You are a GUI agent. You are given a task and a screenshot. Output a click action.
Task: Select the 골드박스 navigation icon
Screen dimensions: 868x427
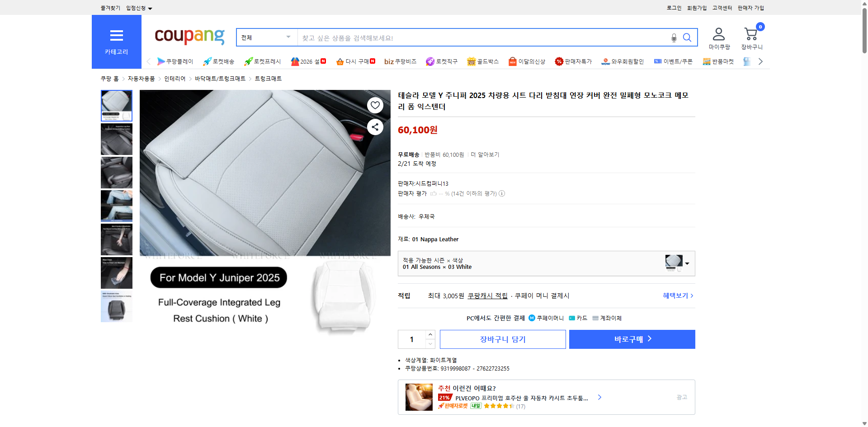point(482,61)
